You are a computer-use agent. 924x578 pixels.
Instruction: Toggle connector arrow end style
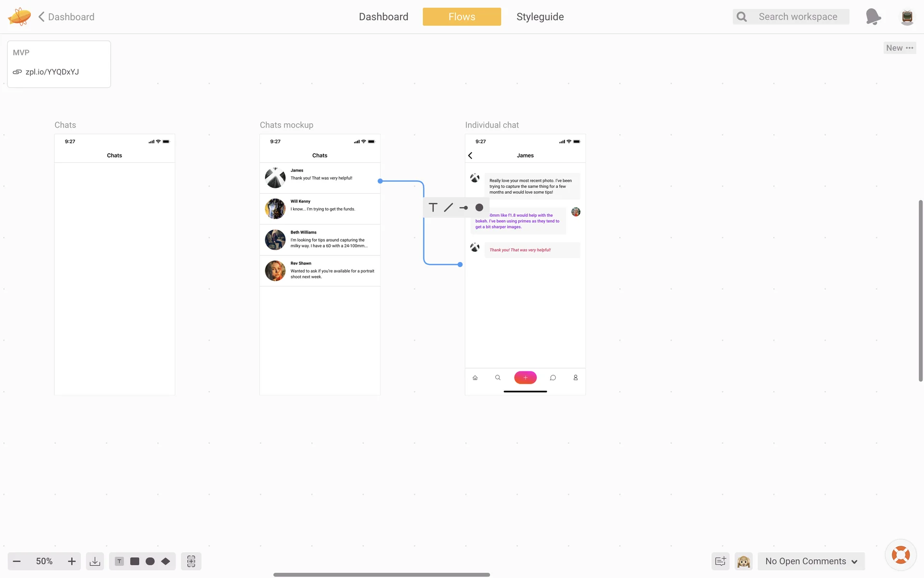click(x=463, y=208)
